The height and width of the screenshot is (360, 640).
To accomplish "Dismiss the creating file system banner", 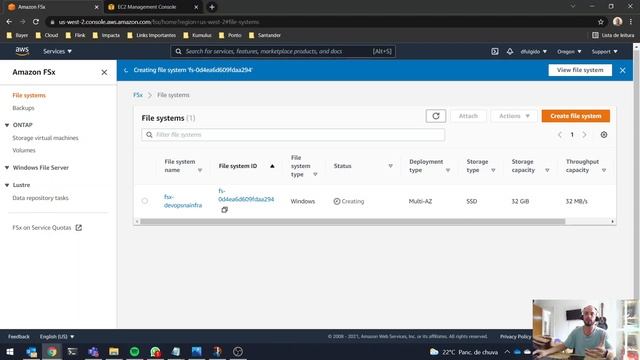I will 622,70.
